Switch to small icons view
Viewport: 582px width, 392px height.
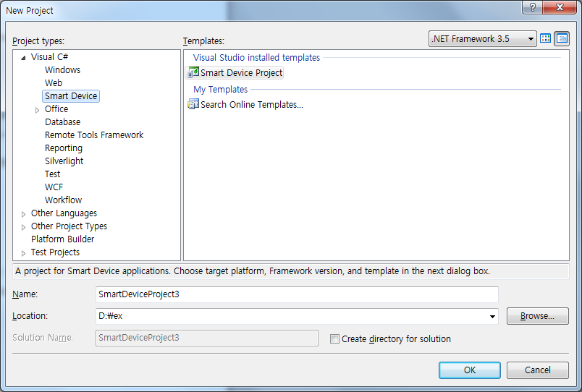pos(562,39)
